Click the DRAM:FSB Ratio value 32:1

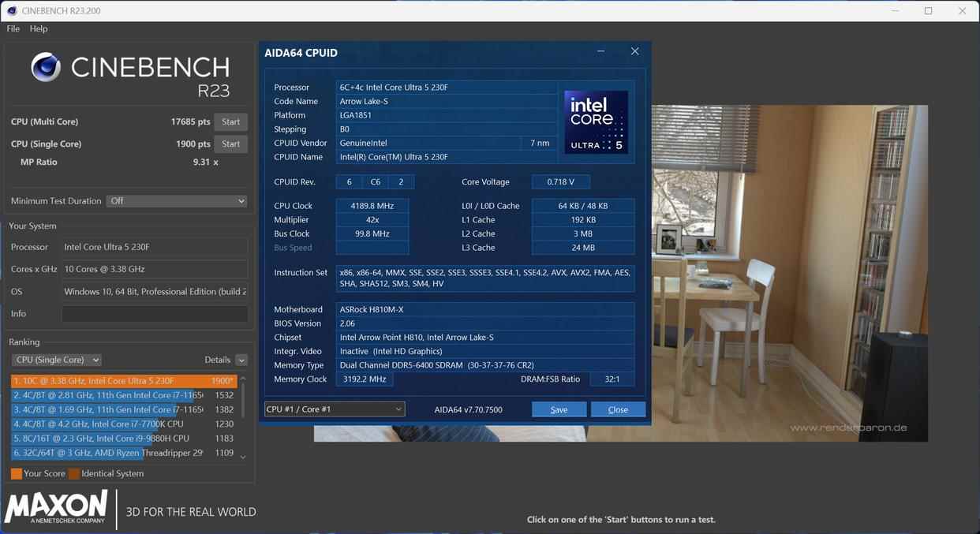[x=612, y=379]
